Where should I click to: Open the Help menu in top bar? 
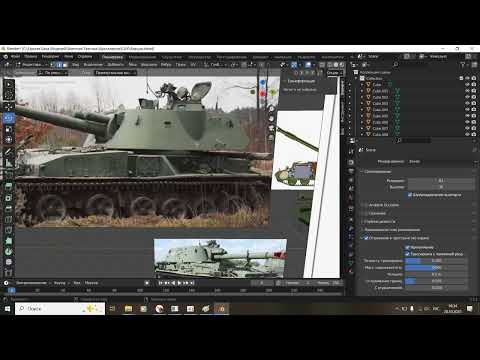[x=85, y=56]
